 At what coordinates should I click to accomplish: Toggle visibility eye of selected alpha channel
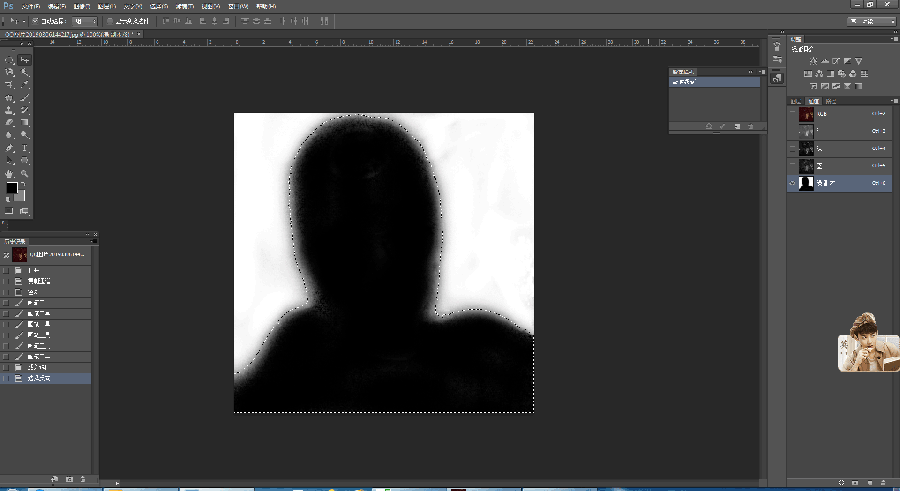tap(793, 183)
